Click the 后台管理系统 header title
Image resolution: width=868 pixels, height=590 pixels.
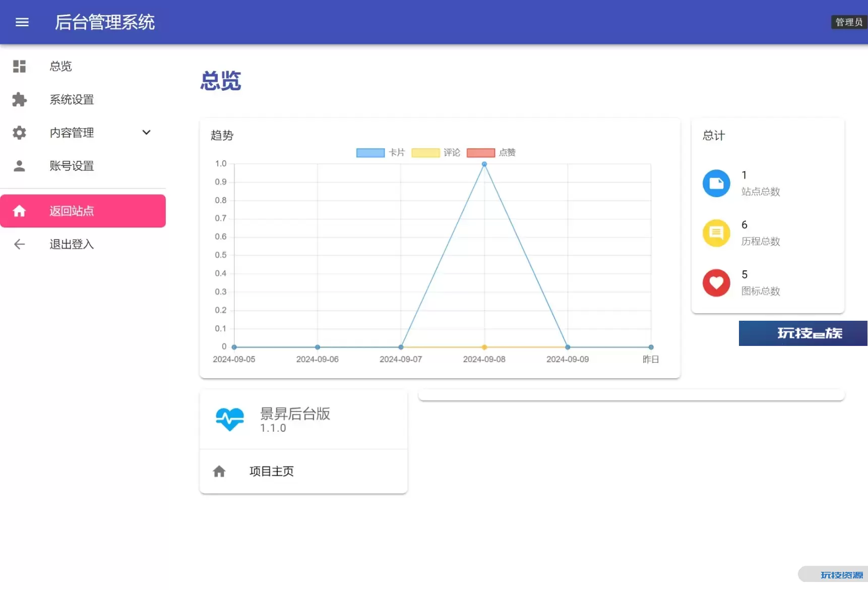click(x=105, y=22)
